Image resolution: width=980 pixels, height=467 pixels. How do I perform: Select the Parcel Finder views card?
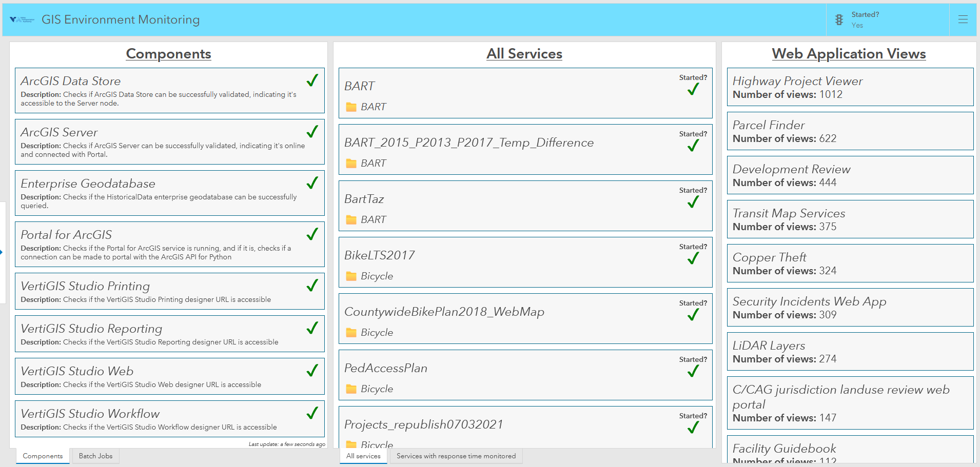[x=850, y=131]
